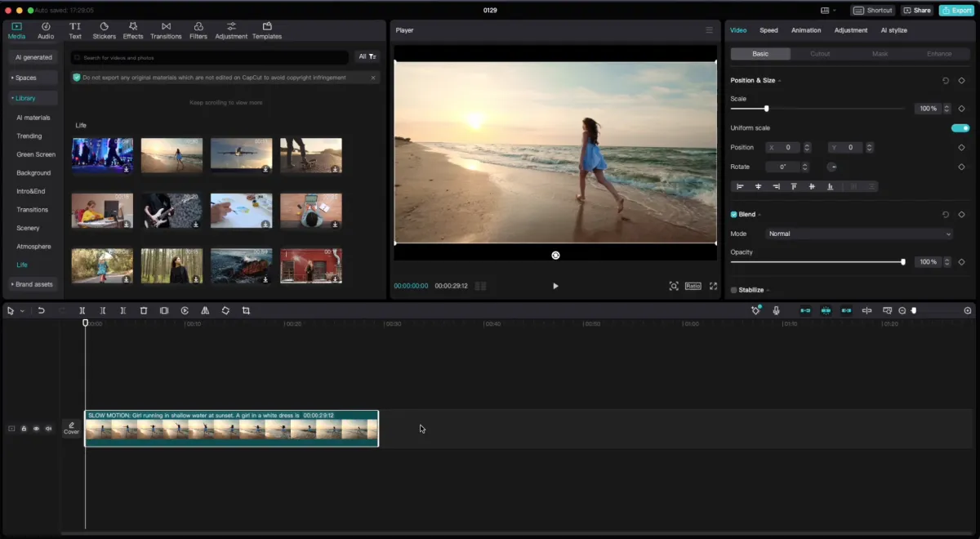The height and width of the screenshot is (539, 980).
Task: Collapse the Position & Size section
Action: [x=779, y=81]
